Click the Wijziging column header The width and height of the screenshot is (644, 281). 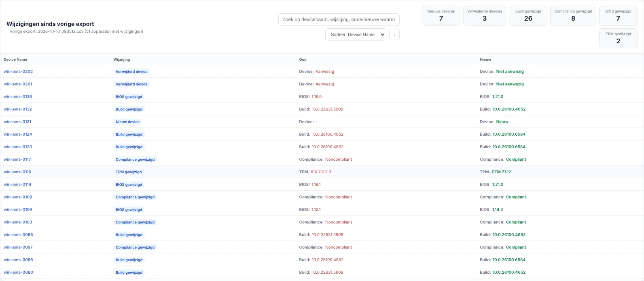(x=122, y=60)
